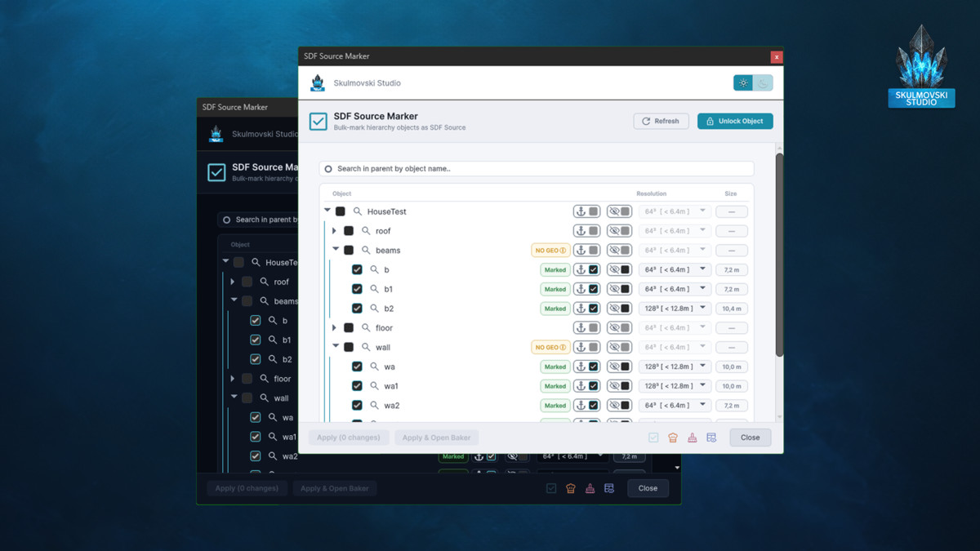
Task: Click magnifier icon for wa1 in light window
Action: pyautogui.click(x=374, y=386)
